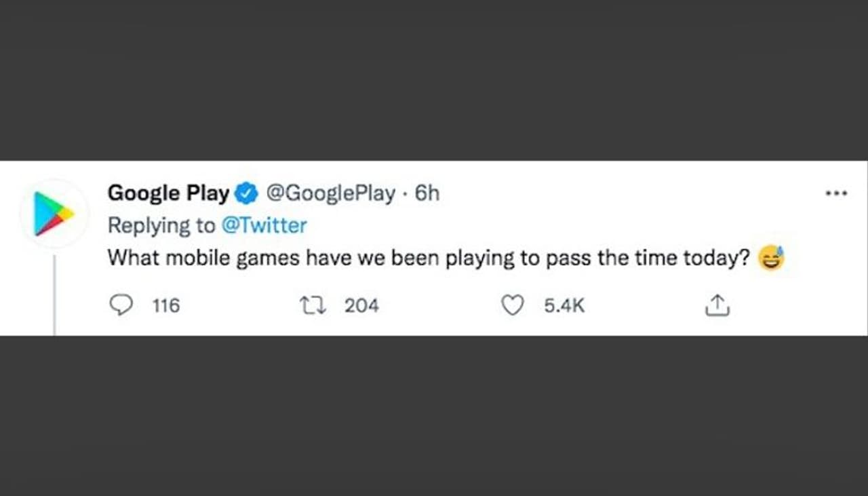
Task: Follow the @Twitter mention link
Action: coord(264,225)
